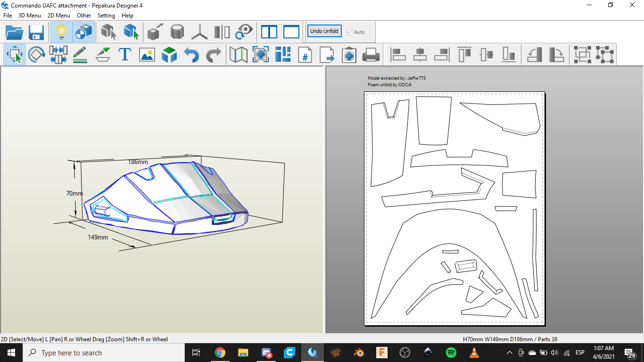Image resolution: width=644 pixels, height=362 pixels.
Task: Enable the Auto checkbox
Action: tap(349, 32)
